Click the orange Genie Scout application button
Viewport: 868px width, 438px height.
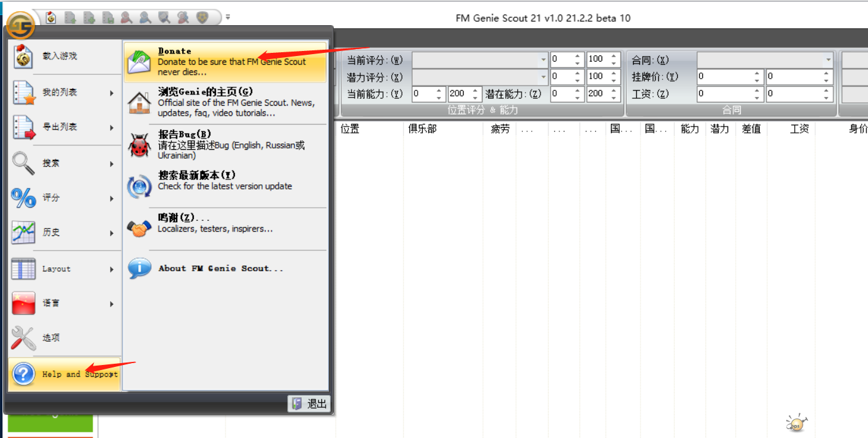(20, 25)
